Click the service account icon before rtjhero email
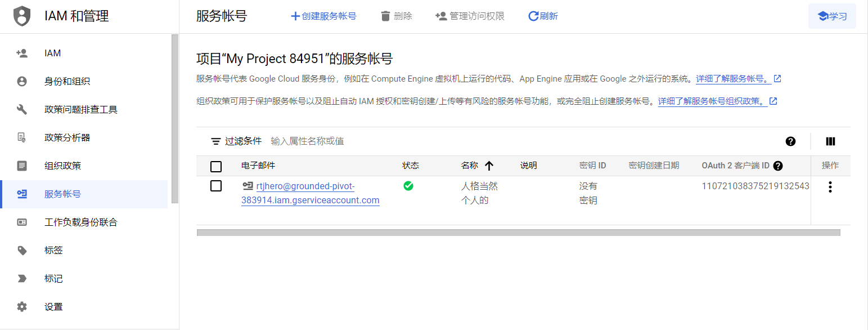 [248, 186]
